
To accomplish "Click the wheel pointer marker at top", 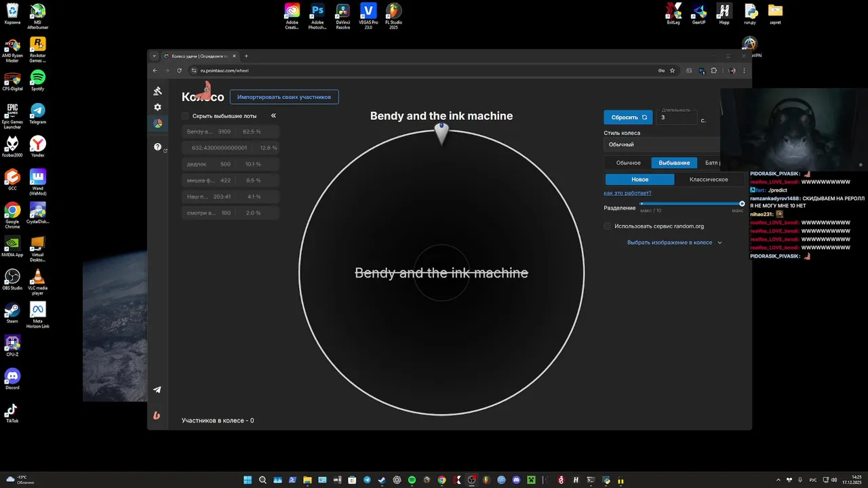I will pyautogui.click(x=441, y=133).
